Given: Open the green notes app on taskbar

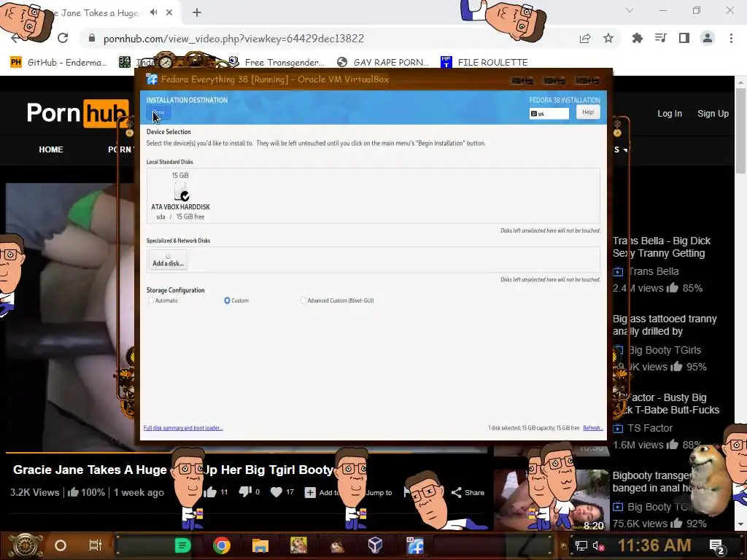Looking at the screenshot, I should coord(183,545).
